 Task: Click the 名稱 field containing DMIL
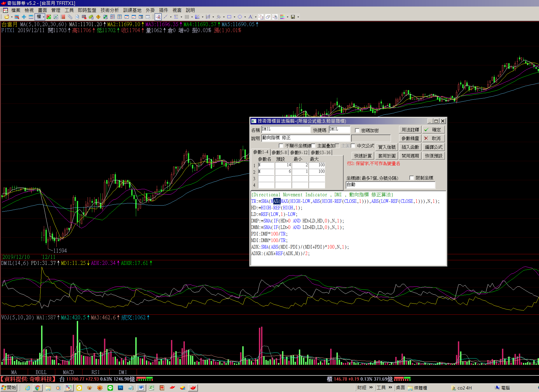click(286, 129)
